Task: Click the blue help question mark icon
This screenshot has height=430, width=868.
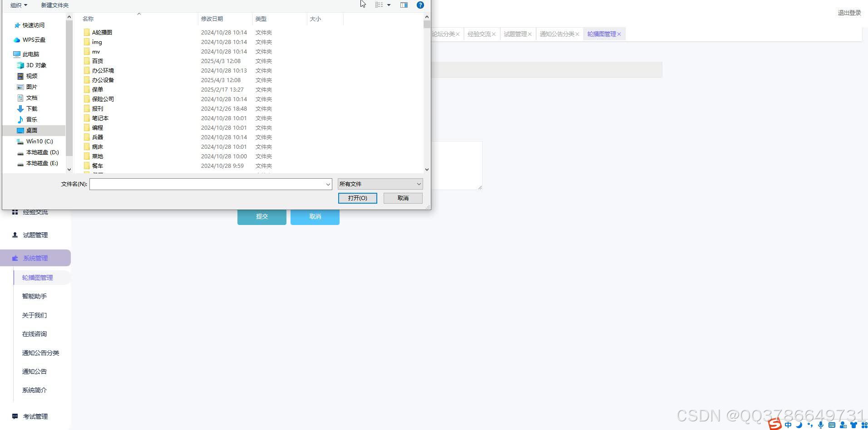Action: point(420,5)
